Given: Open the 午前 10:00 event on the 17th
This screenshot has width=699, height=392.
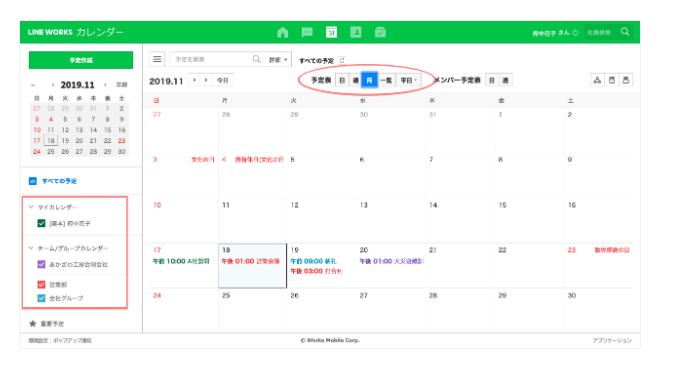Looking at the screenshot, I should (181, 261).
